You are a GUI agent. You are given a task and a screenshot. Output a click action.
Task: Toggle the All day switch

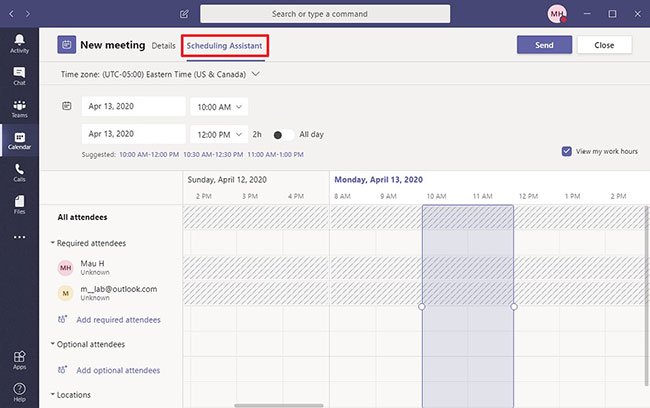284,135
